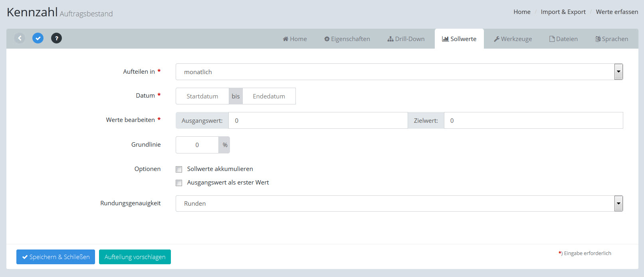Open the Home tab with house icon
Screen dimensions: 644x277
[x=295, y=39]
